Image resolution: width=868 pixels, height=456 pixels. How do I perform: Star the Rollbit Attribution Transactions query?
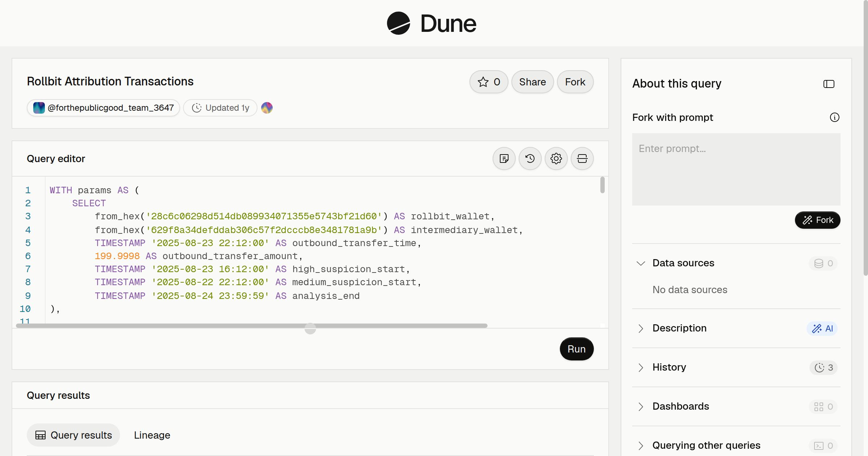point(489,82)
